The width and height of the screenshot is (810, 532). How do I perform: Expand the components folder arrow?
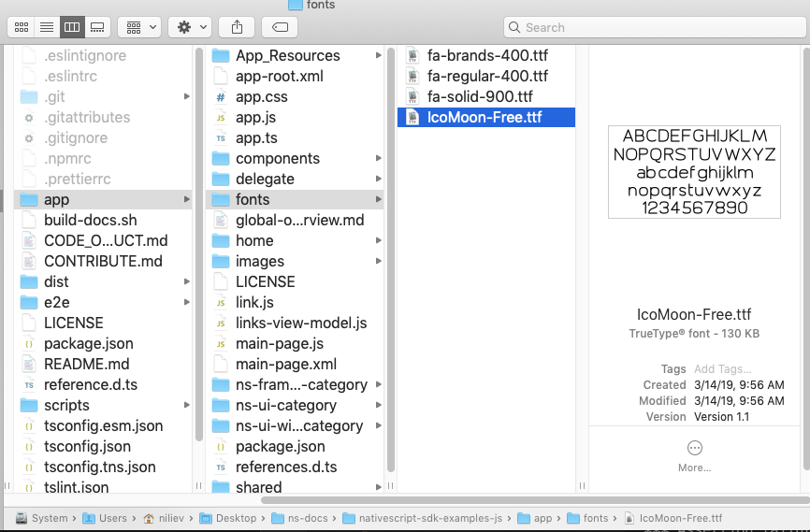click(379, 158)
